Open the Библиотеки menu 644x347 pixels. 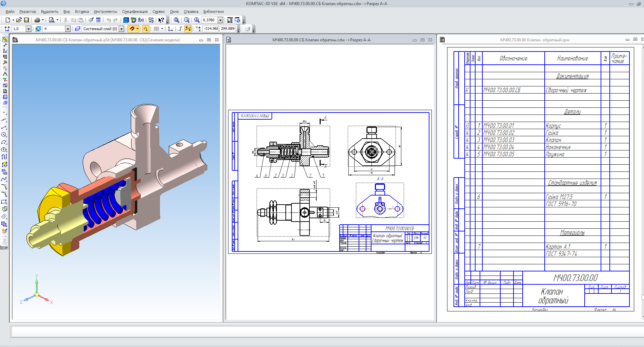(x=214, y=12)
